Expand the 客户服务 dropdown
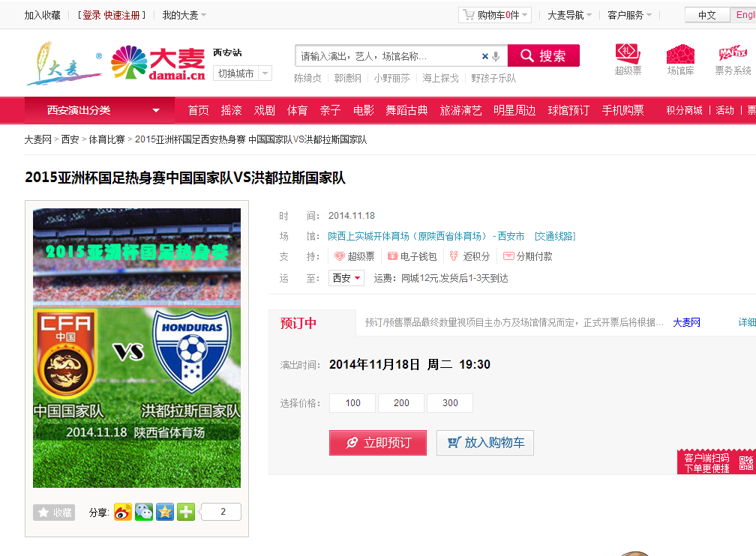Viewport: 756px width, 556px height. click(x=629, y=16)
